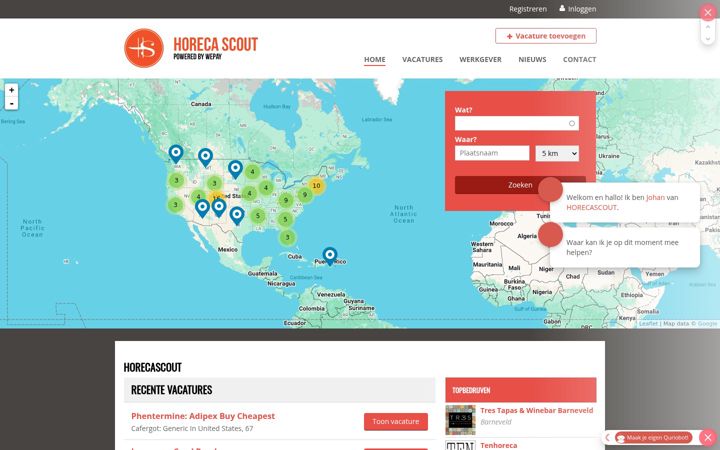The image size is (720, 450).
Task: Click the Registreren link
Action: (528, 9)
